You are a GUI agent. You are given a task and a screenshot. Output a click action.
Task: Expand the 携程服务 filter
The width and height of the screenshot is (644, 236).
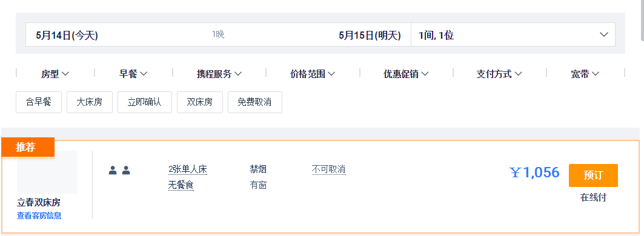click(x=219, y=74)
